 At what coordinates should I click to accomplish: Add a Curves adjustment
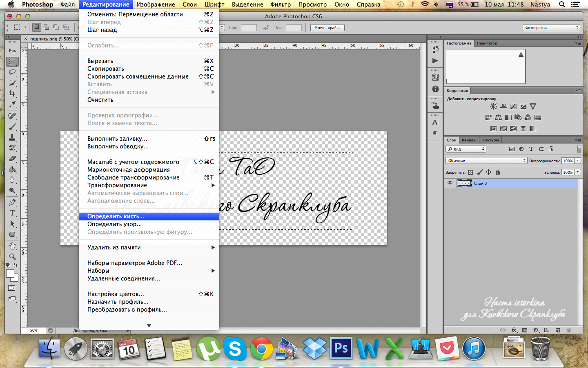click(x=513, y=106)
